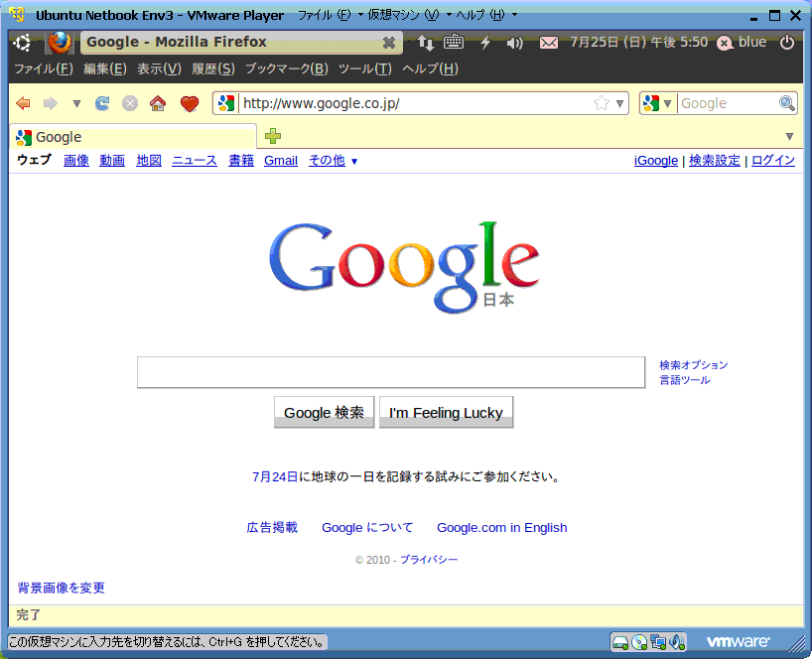
Task: Open the back/forward history dropdown arrow
Action: click(x=76, y=104)
